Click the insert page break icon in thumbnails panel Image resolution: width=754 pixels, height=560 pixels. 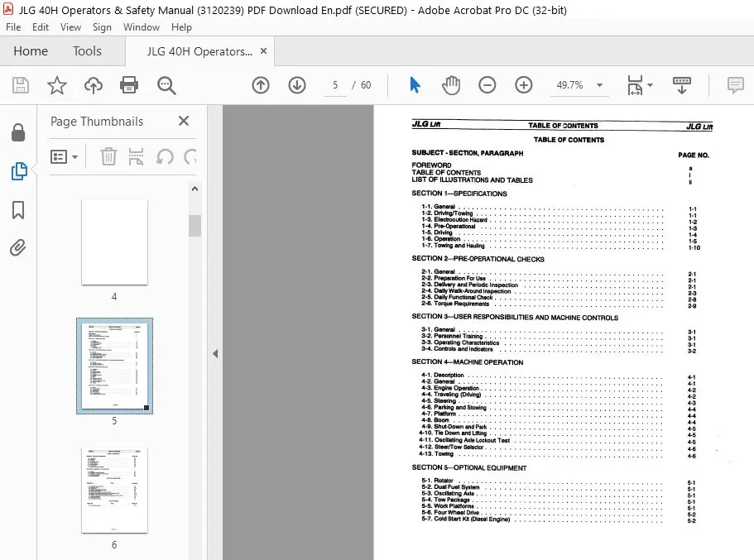(136, 156)
